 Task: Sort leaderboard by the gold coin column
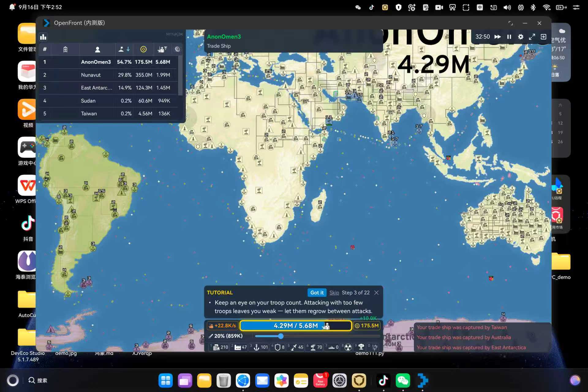coord(143,49)
